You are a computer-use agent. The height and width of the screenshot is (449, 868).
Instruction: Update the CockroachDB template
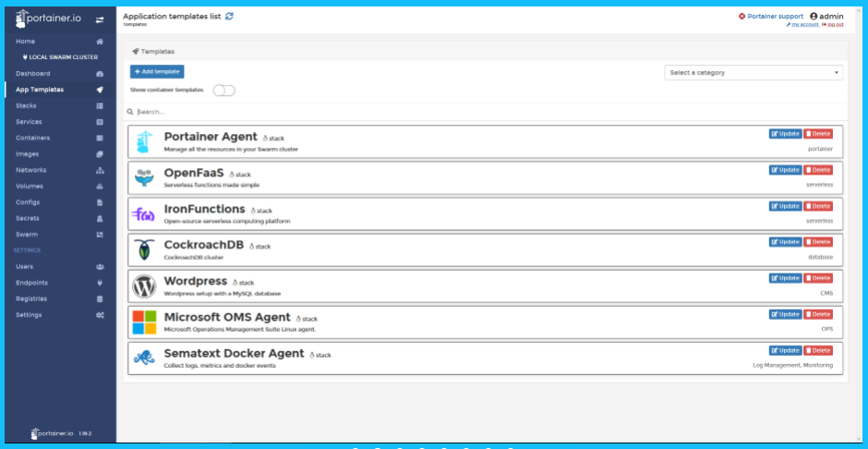(x=785, y=242)
